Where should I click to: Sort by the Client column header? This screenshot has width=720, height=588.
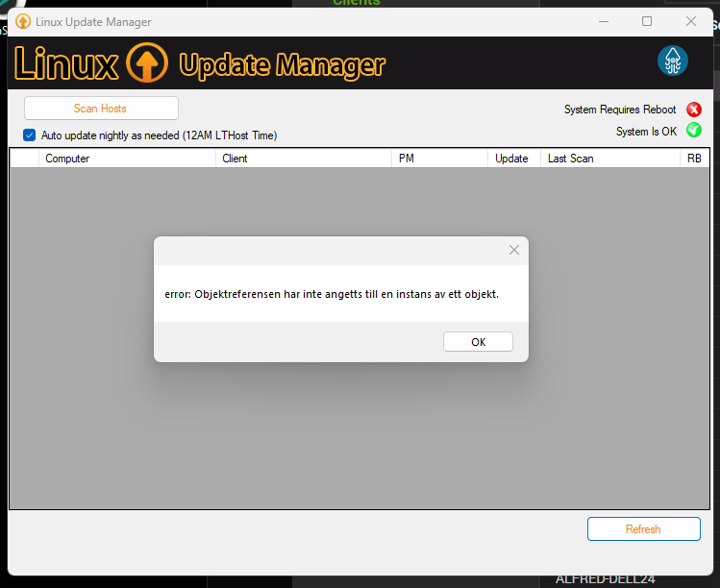coord(304,159)
